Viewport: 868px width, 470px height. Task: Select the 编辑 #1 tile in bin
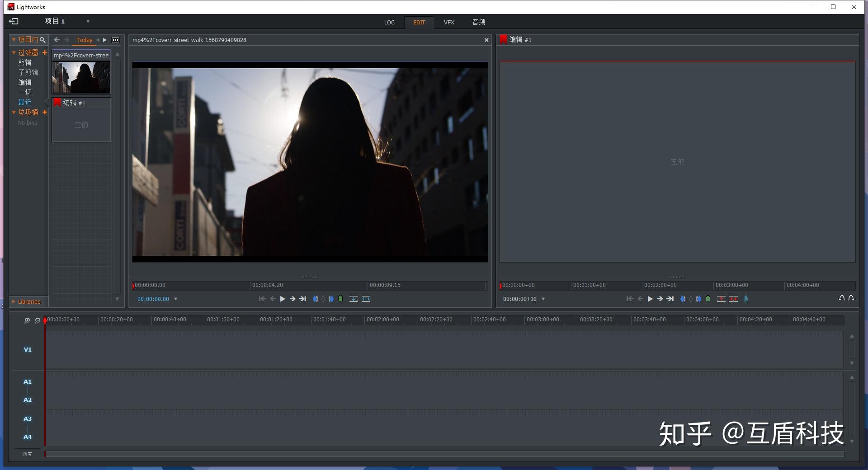(x=81, y=120)
